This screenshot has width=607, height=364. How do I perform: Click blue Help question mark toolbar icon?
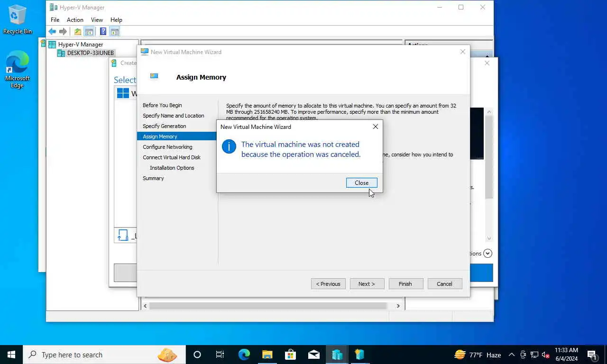[103, 32]
